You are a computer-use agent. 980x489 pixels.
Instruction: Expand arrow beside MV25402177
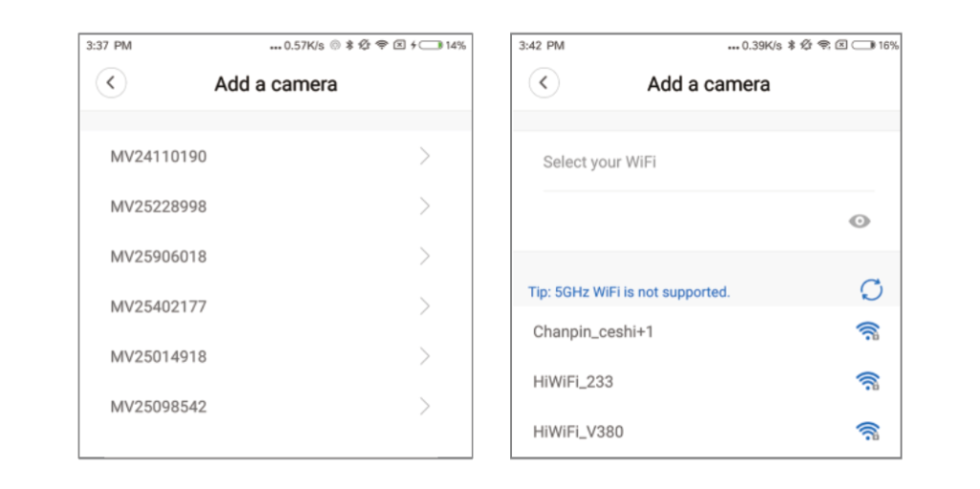coord(426,306)
